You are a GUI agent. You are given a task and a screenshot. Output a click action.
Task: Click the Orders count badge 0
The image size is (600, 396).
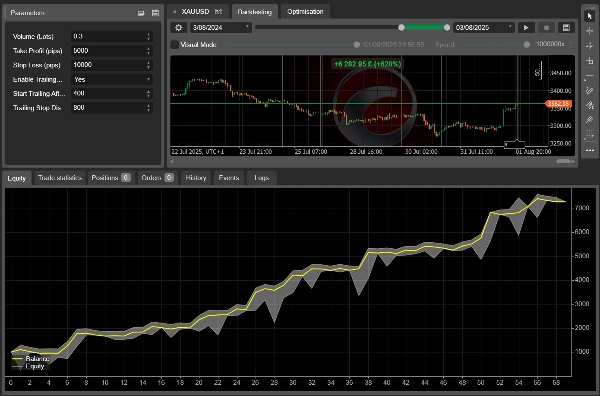169,178
